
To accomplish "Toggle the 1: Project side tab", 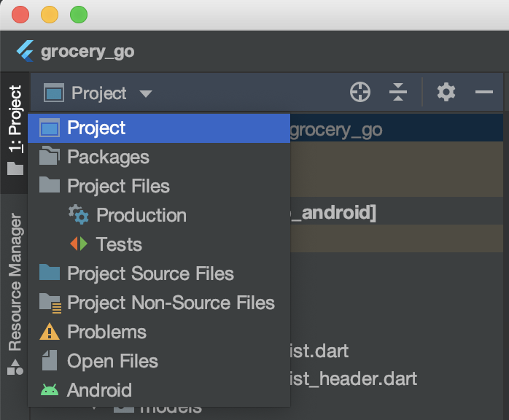I will coord(15,120).
